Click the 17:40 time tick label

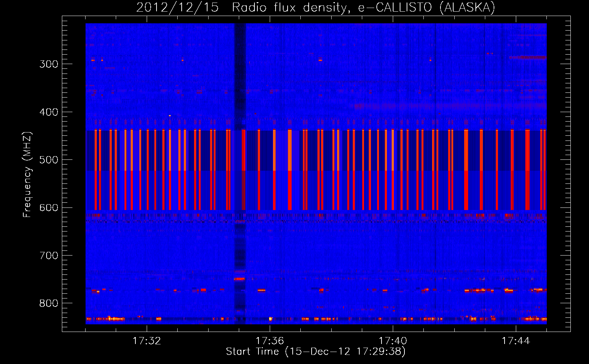point(393,341)
